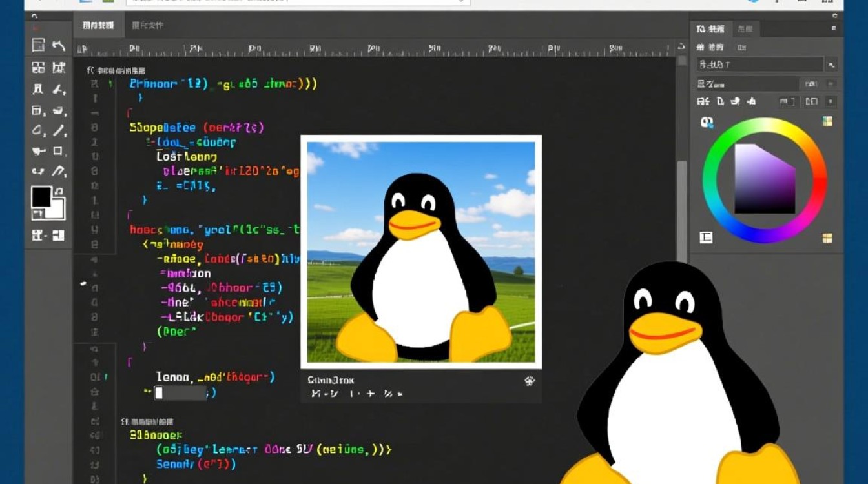Switch to the second document tab at the top
Viewport: 868px width, 484px height.
[x=147, y=25]
